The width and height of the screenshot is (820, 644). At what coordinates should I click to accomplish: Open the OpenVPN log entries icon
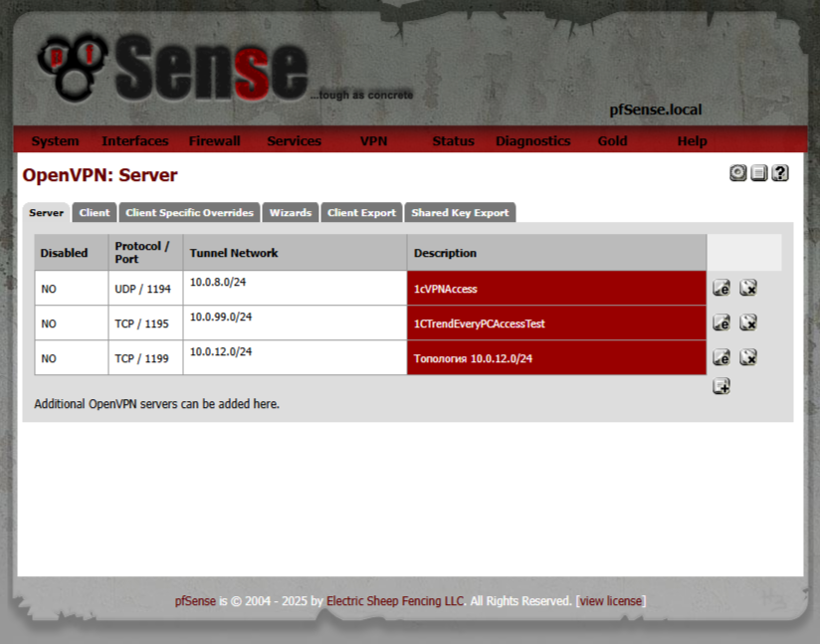759,173
